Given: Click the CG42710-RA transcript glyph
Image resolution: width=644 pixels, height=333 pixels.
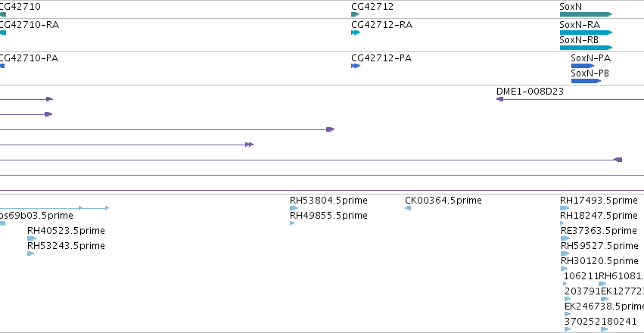Looking at the screenshot, I should tap(3, 33).
